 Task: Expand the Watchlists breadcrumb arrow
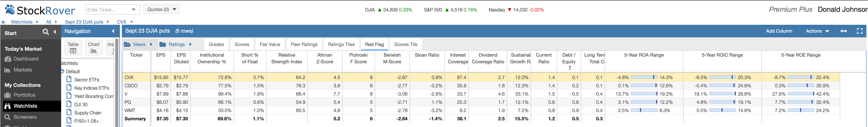(x=37, y=22)
